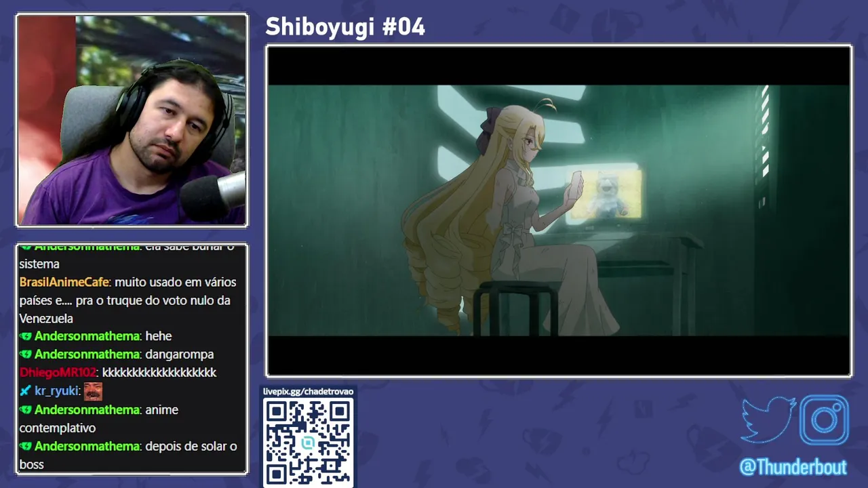Click the sword badge beside kr_ryuki

(x=25, y=391)
